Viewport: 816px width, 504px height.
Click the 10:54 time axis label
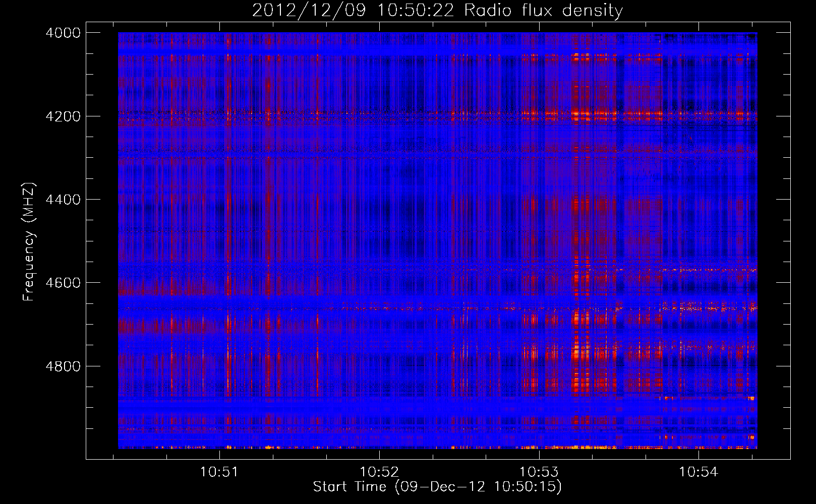tap(698, 472)
